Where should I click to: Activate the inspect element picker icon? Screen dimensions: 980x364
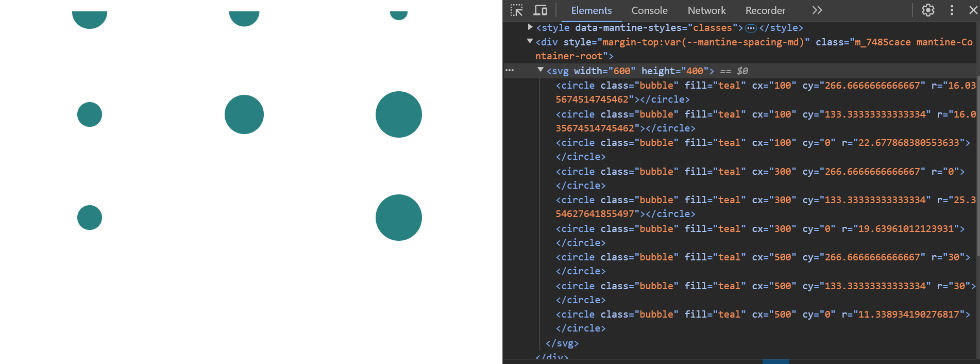(516, 10)
